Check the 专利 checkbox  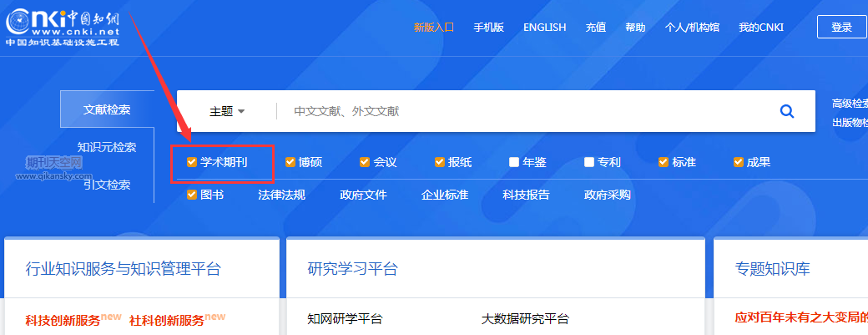pyautogui.click(x=589, y=162)
